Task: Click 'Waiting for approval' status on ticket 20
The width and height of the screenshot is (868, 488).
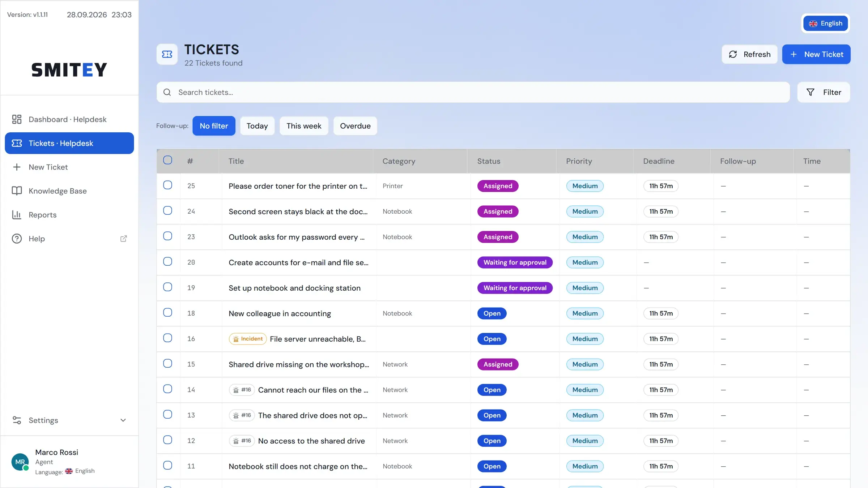Action: pyautogui.click(x=515, y=262)
